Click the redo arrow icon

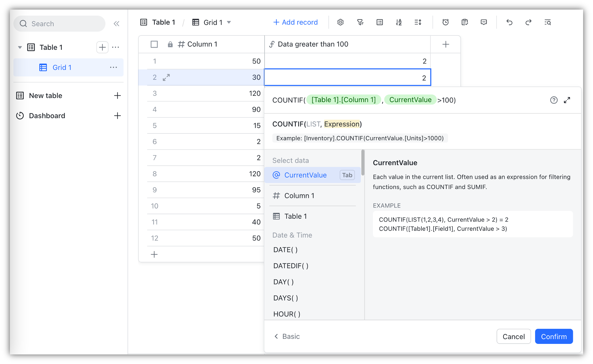click(x=528, y=22)
